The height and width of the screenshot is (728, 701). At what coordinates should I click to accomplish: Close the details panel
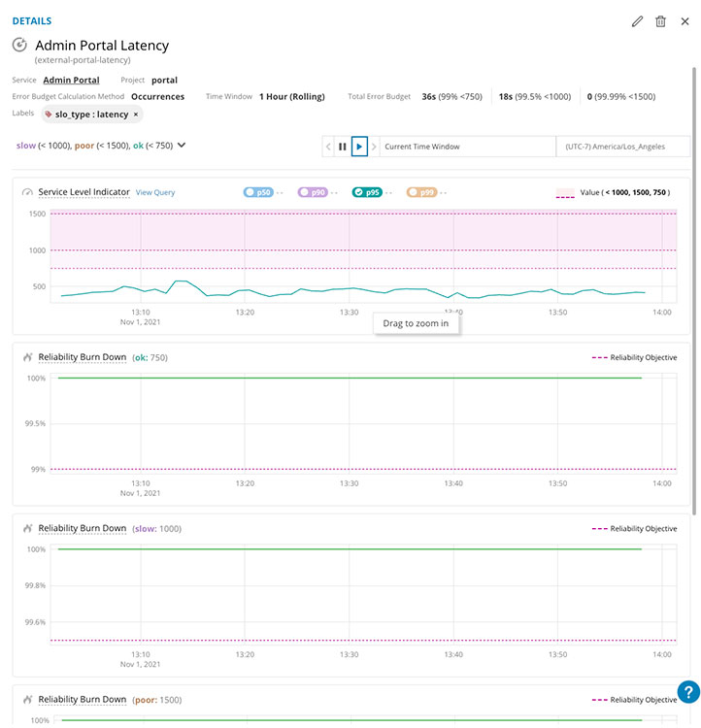coord(684,21)
